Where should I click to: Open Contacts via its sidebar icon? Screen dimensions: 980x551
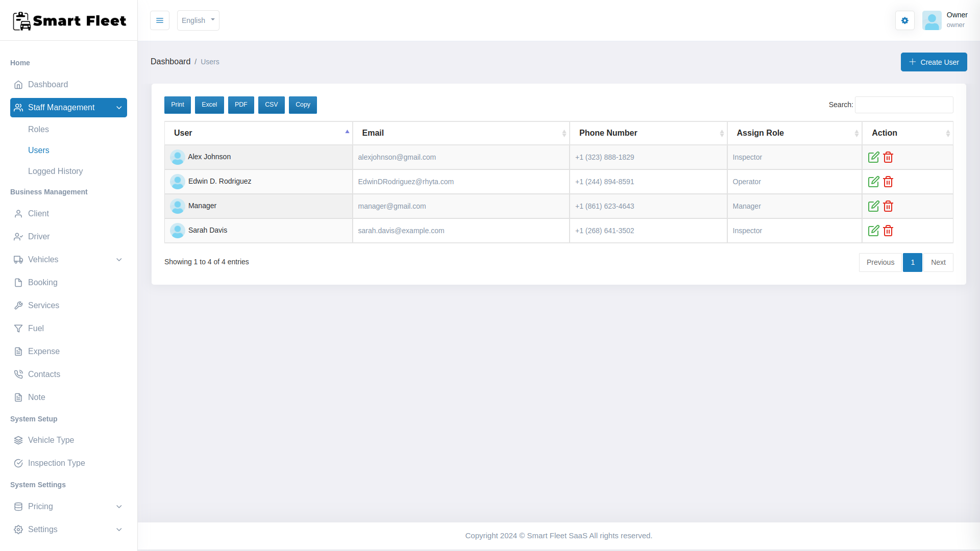[18, 374]
